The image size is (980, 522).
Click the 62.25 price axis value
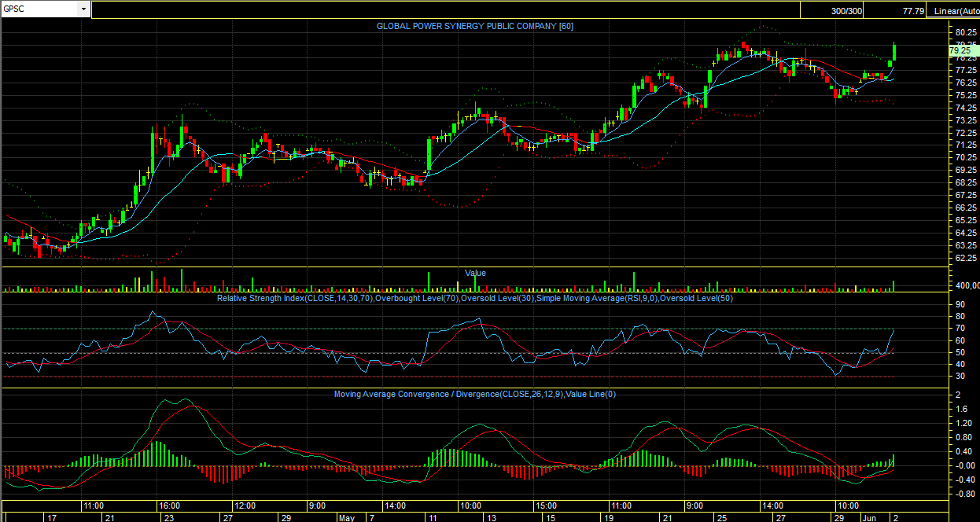(966, 258)
